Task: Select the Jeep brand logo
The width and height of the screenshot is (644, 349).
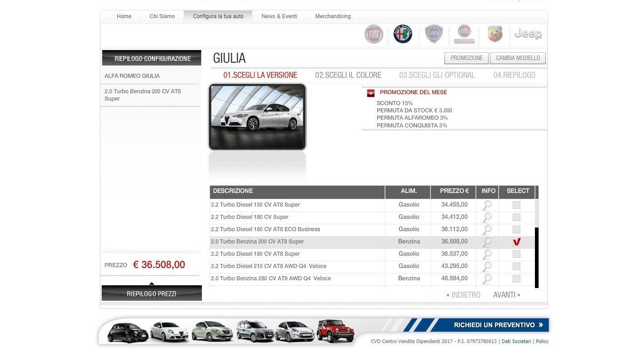Action: click(x=528, y=34)
